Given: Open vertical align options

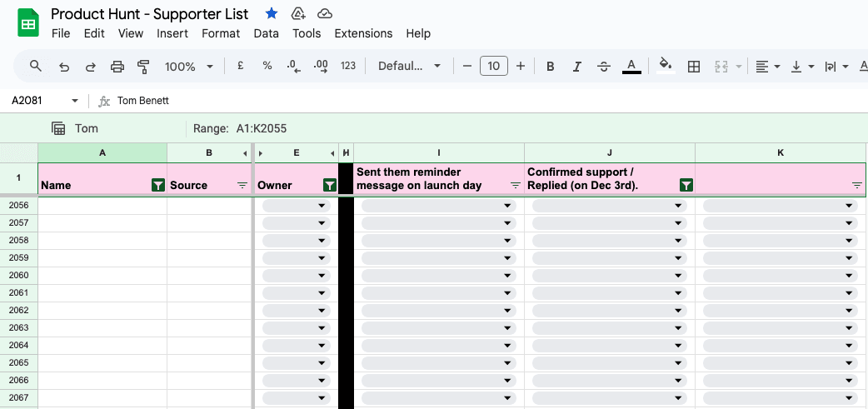Looking at the screenshot, I should (802, 67).
